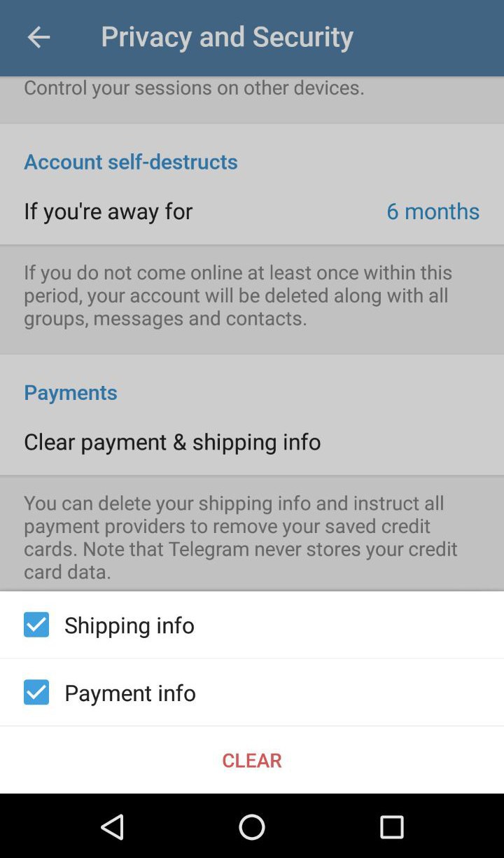Viewport: 504px width, 858px height.
Task: Open Clear payment & shipping info option
Action: (x=252, y=441)
